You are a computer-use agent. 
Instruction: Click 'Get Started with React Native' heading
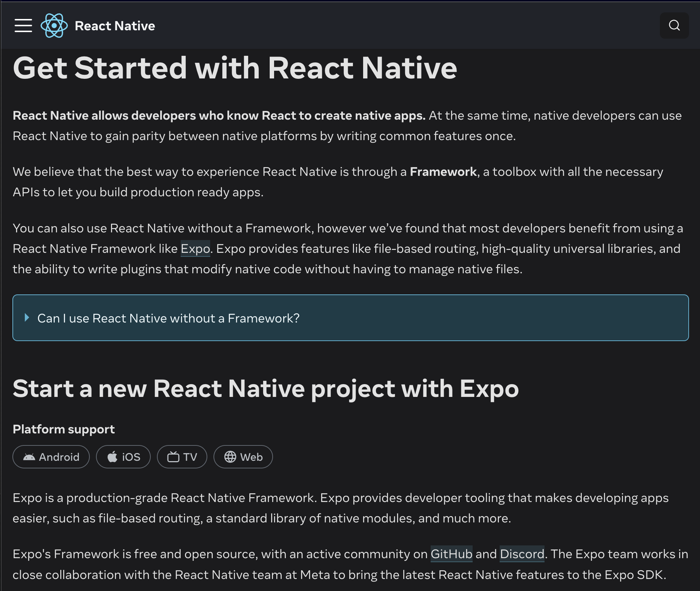click(x=235, y=68)
